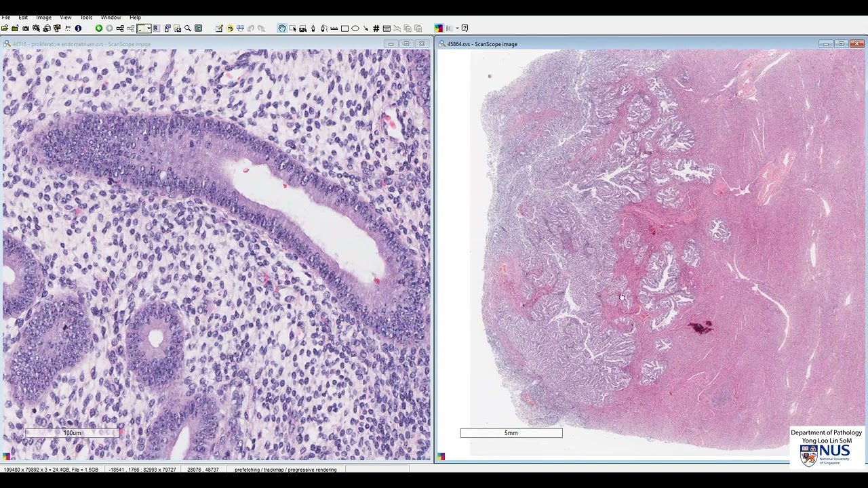This screenshot has height=488, width=868.
Task: Click the axes/scale icon left of info
Action: click(x=68, y=28)
